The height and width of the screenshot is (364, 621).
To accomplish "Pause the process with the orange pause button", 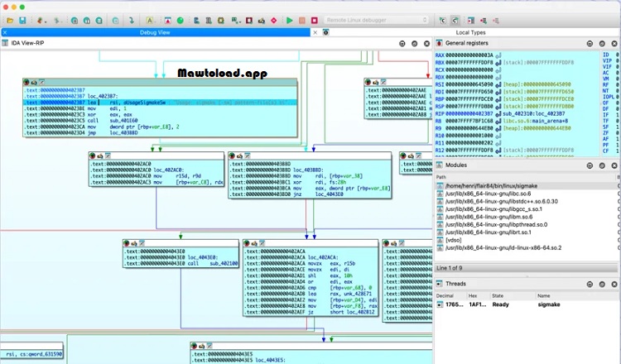I will click(x=301, y=20).
